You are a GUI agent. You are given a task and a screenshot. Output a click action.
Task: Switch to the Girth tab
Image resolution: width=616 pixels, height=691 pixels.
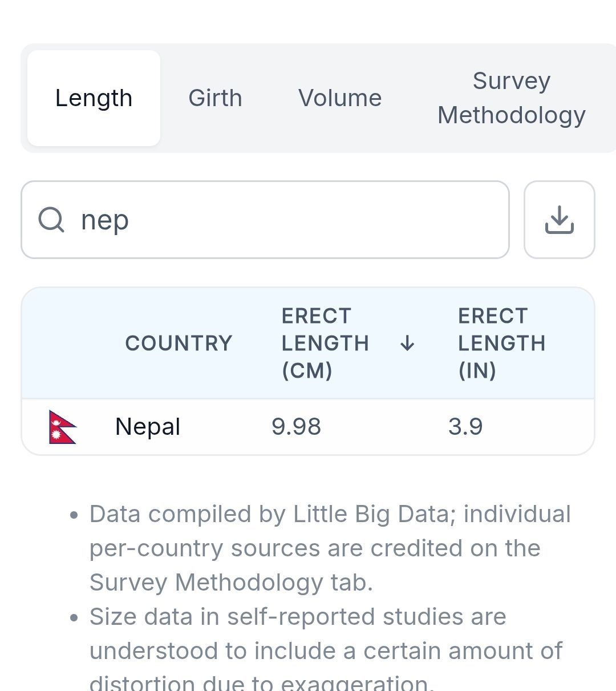click(215, 98)
